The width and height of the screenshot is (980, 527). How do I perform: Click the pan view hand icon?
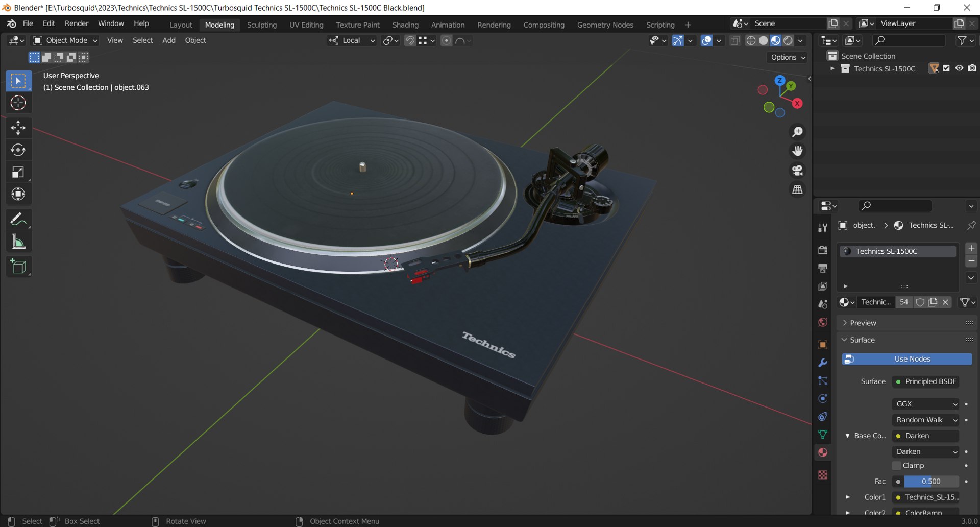[797, 151]
